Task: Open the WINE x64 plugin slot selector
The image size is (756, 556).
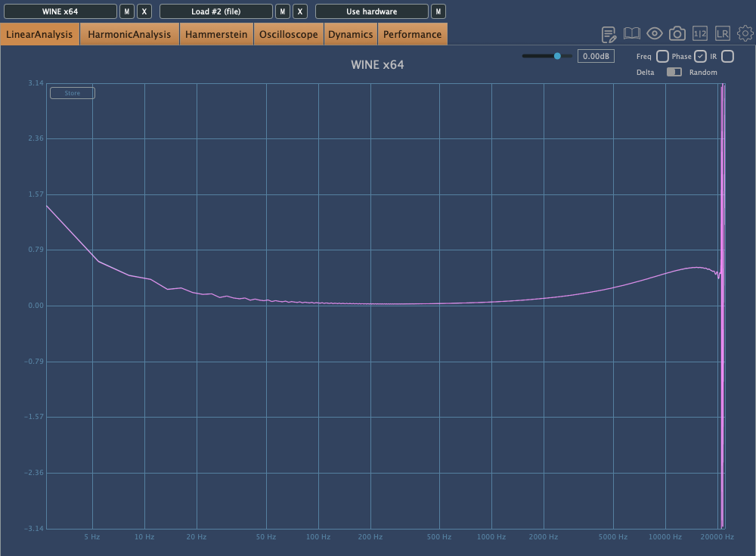Action: click(60, 11)
